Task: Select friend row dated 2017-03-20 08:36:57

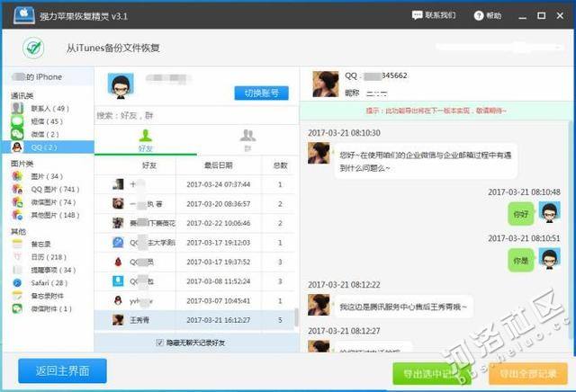Action: (x=195, y=204)
